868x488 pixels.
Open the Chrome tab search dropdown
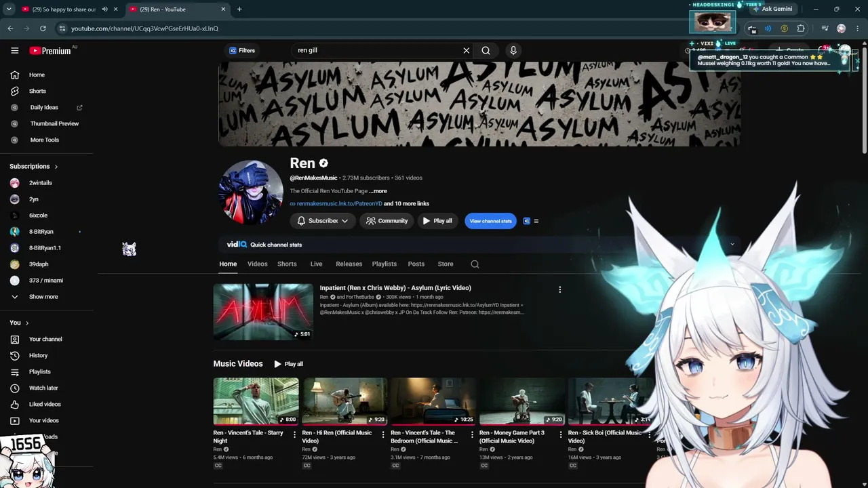(9, 9)
